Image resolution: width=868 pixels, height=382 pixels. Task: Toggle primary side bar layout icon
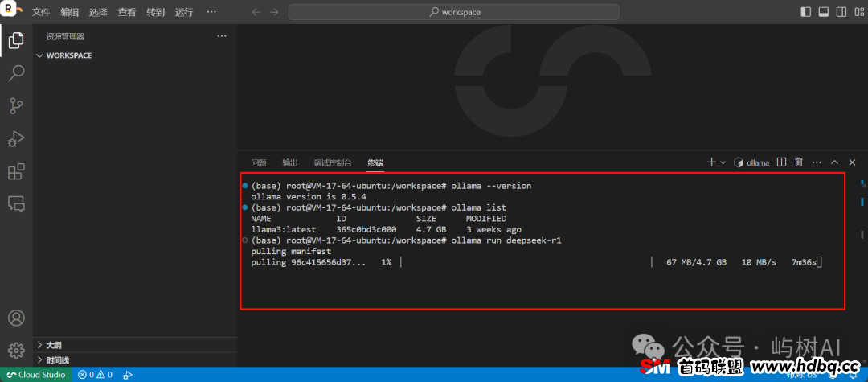pos(805,11)
